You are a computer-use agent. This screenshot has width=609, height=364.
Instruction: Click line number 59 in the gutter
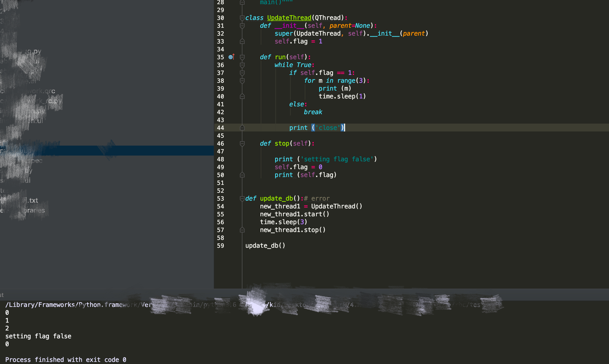pyautogui.click(x=220, y=246)
